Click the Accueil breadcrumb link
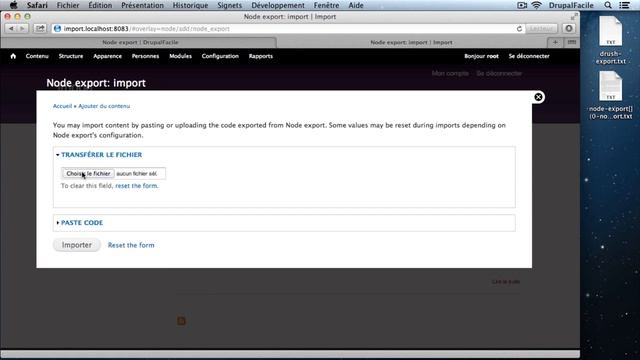The height and width of the screenshot is (360, 640). click(62, 106)
